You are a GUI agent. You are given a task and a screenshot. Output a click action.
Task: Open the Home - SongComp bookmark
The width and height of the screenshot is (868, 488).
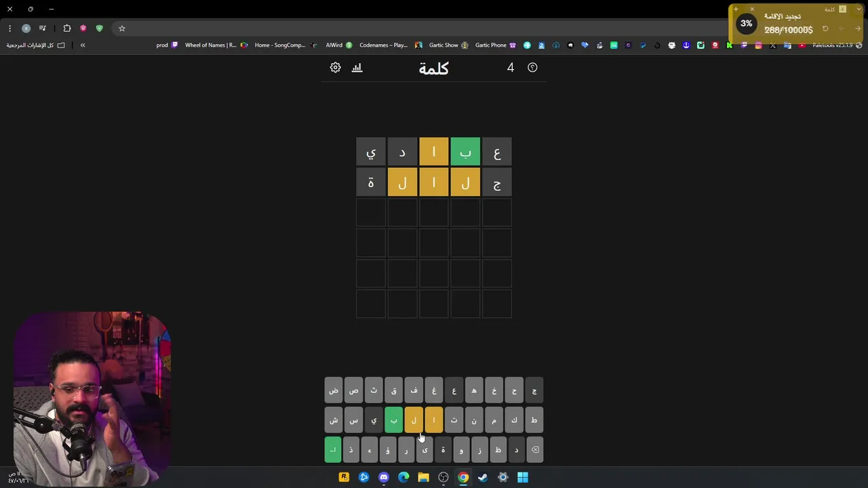point(285,45)
